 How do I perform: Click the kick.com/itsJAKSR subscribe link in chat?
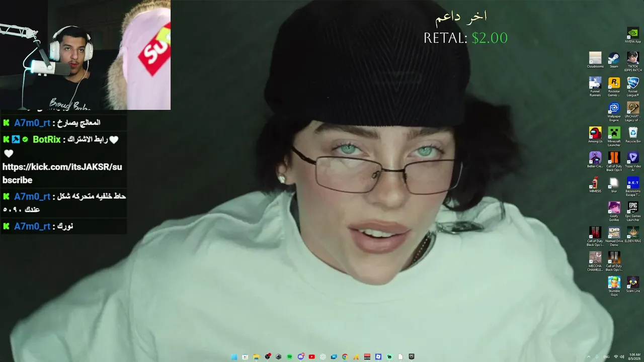(62, 173)
